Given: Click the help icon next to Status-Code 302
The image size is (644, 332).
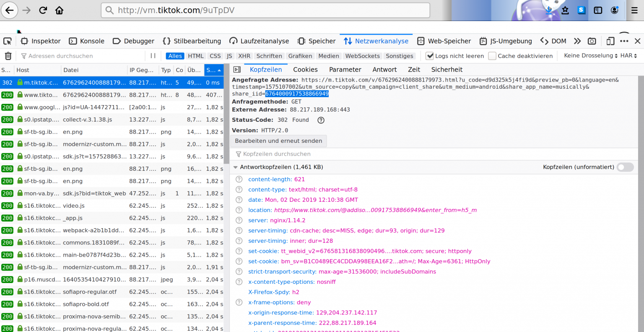Looking at the screenshot, I should [x=321, y=120].
